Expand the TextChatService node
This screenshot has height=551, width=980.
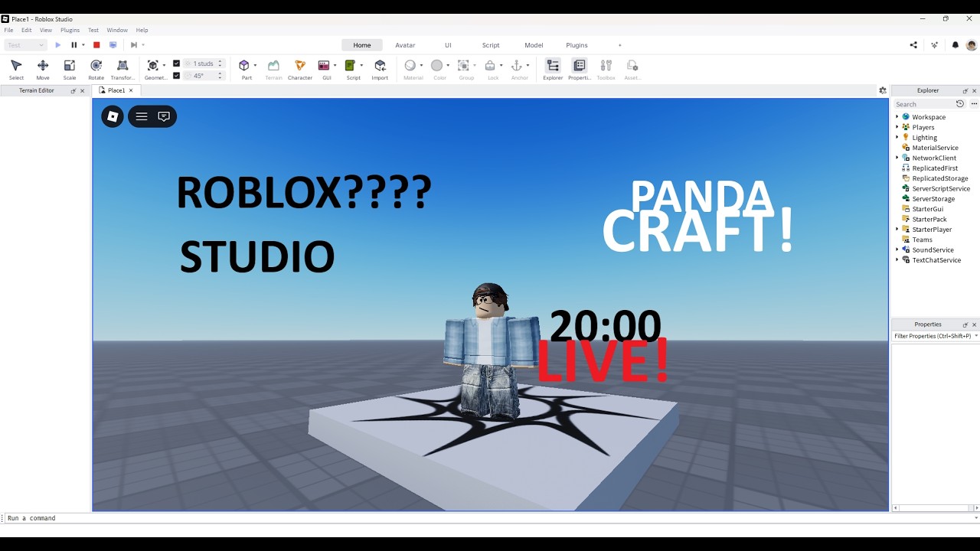(x=897, y=260)
